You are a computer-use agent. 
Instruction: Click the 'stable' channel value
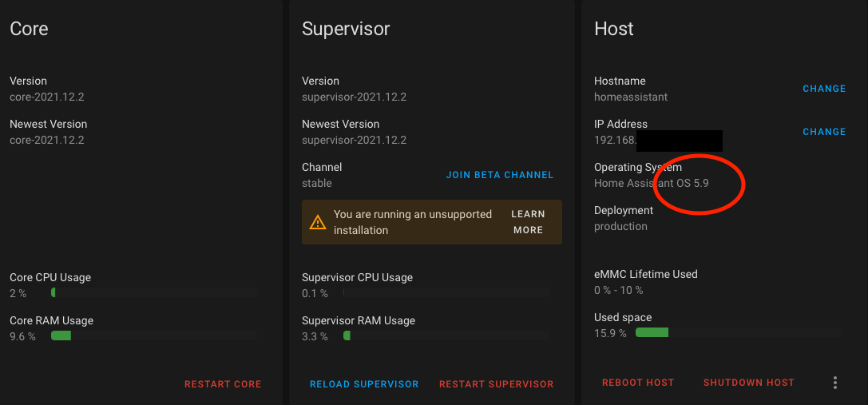317,184
